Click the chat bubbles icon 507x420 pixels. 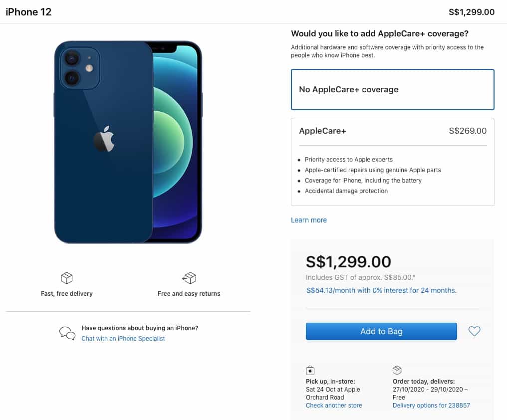click(x=67, y=333)
